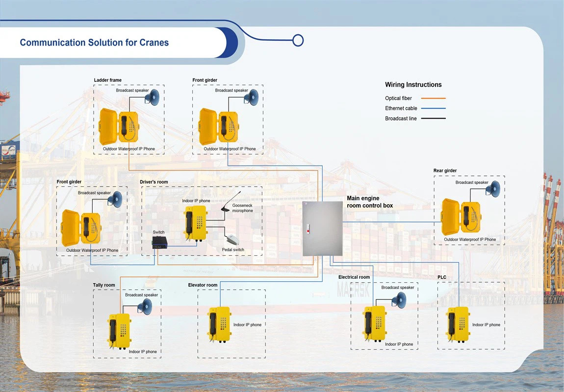Select the Ladder frame broadcast speaker icon

click(153, 98)
